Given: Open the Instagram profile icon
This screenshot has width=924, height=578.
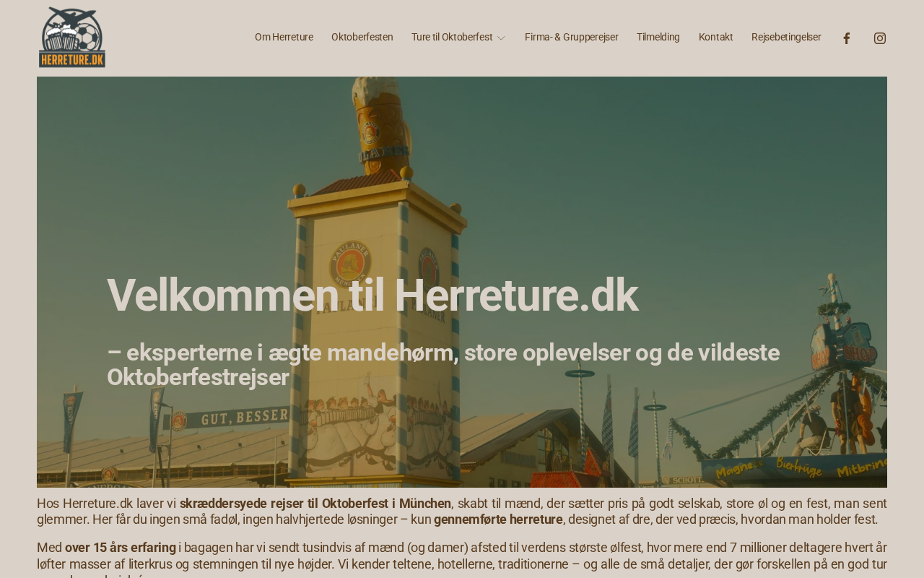Looking at the screenshot, I should coord(880,38).
